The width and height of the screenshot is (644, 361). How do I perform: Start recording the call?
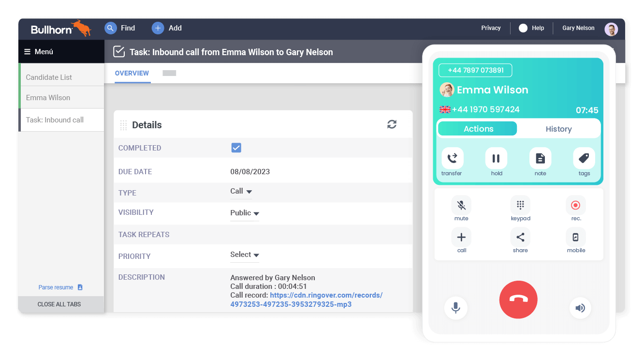pyautogui.click(x=575, y=205)
